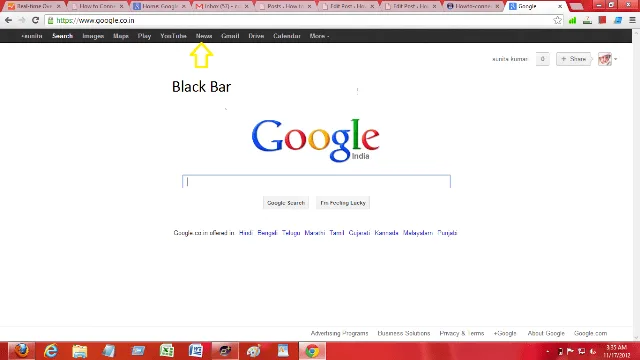The width and height of the screenshot is (640, 360).
Task: Switch Google to Bengali language
Action: (267, 233)
